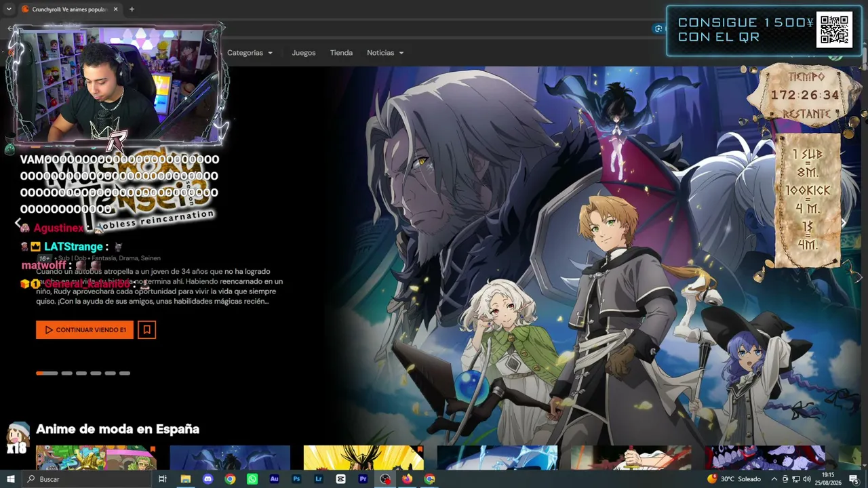The height and width of the screenshot is (488, 868).
Task: Jump to the fourth carousel slide dot
Action: tap(96, 373)
